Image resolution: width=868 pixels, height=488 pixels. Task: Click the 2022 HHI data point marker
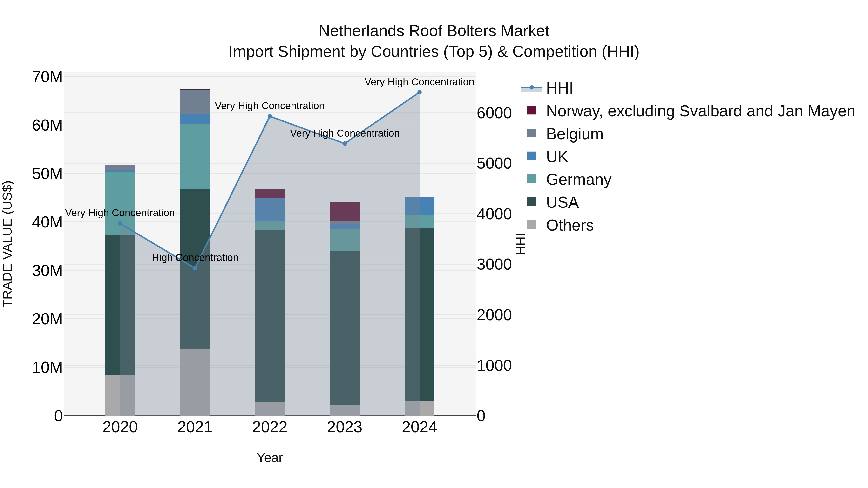[x=270, y=117]
